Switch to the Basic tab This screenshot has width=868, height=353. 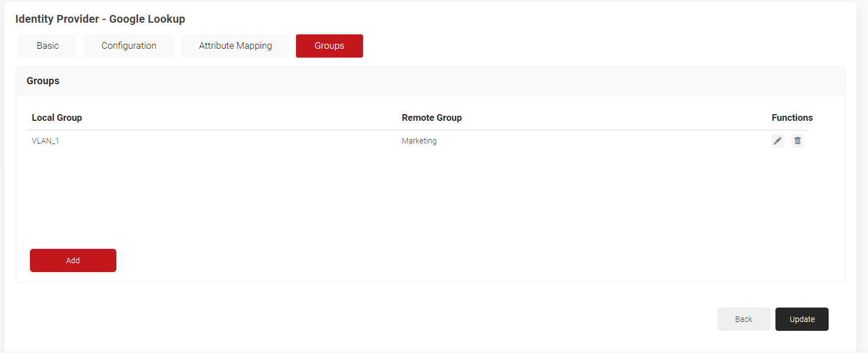click(x=48, y=46)
